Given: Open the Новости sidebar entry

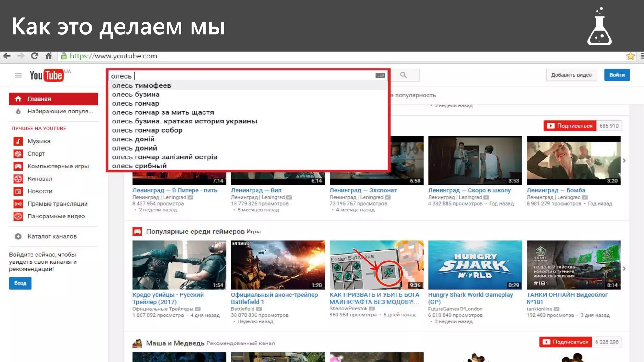Looking at the screenshot, I should (x=40, y=191).
